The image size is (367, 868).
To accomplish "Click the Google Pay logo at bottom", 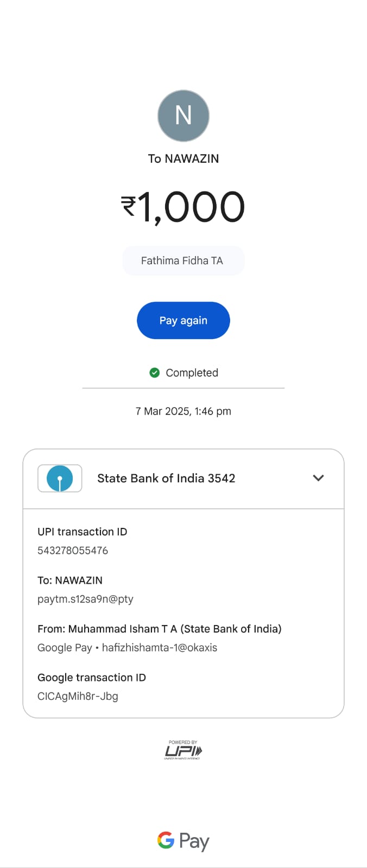I will [184, 841].
